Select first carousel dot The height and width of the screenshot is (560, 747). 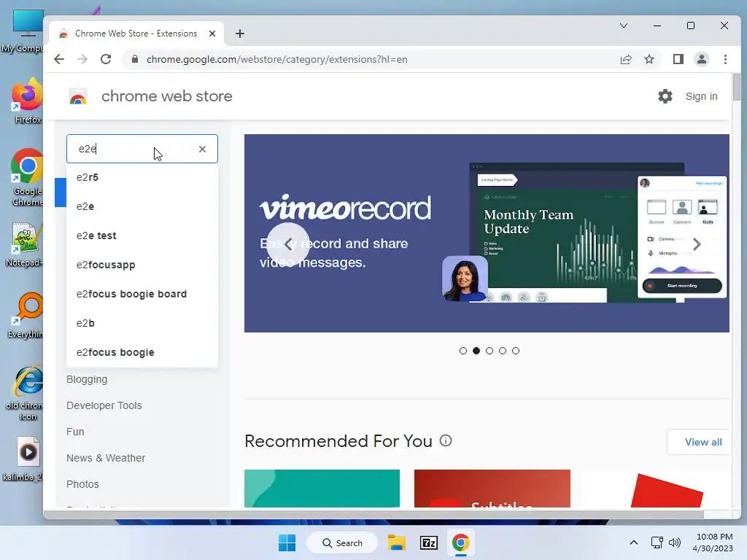463,351
